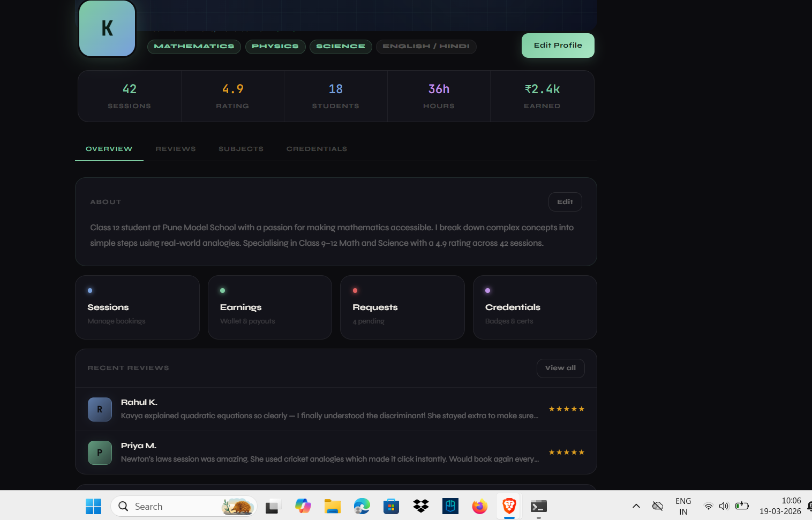The image size is (812, 520).
Task: Click the star rating on Priya M.'s review
Action: 566,453
